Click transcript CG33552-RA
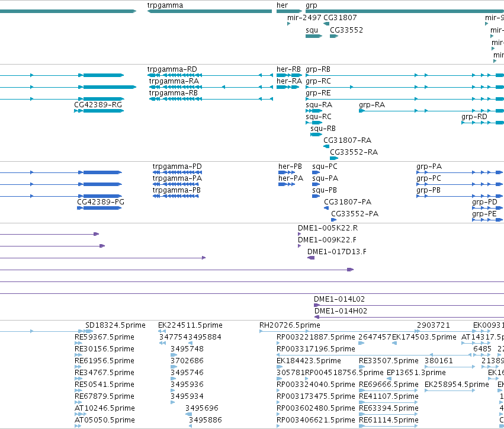Screen dimensions: 504x429 [x=354, y=152]
